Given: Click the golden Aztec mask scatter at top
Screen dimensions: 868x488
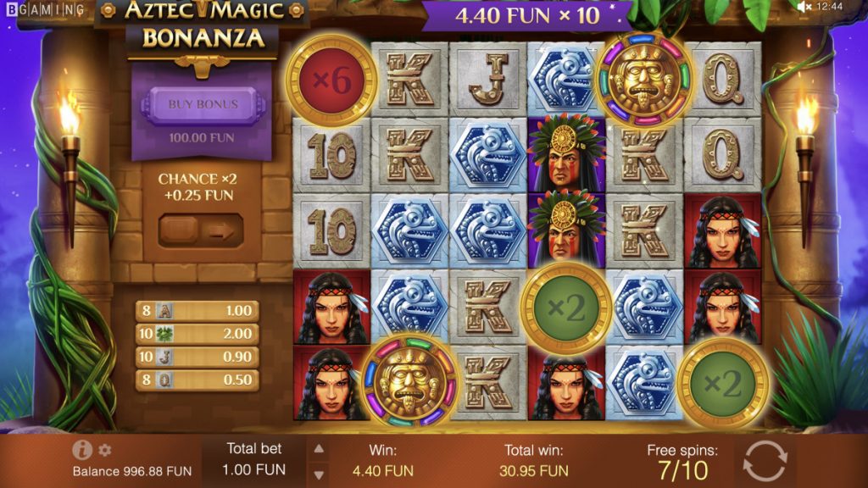Looking at the screenshot, I should pos(644,79).
